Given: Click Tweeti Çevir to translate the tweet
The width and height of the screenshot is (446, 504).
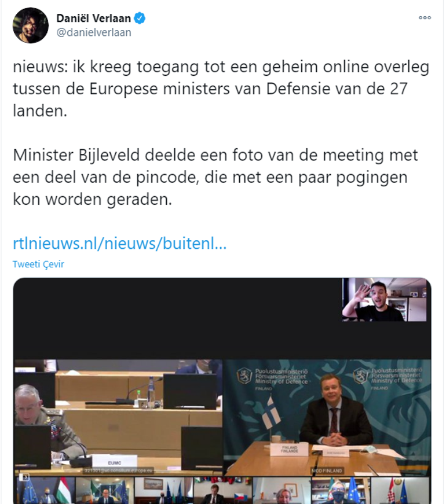Looking at the screenshot, I should tap(38, 264).
